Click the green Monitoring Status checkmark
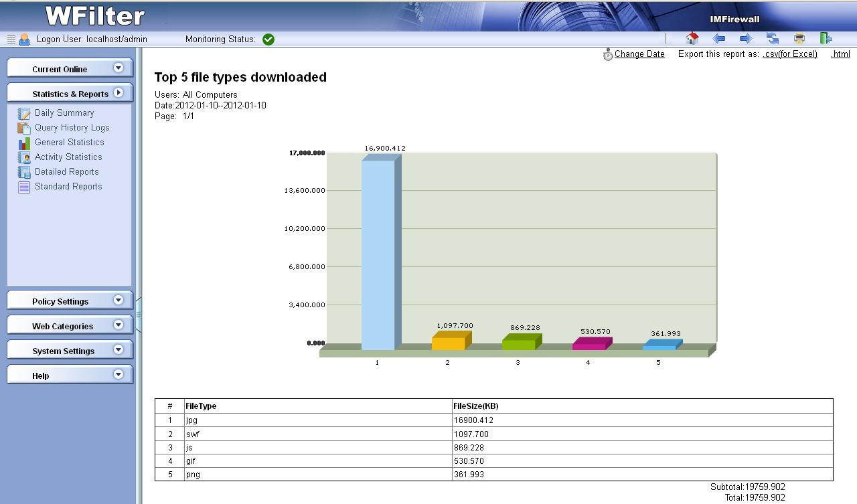 [x=268, y=39]
